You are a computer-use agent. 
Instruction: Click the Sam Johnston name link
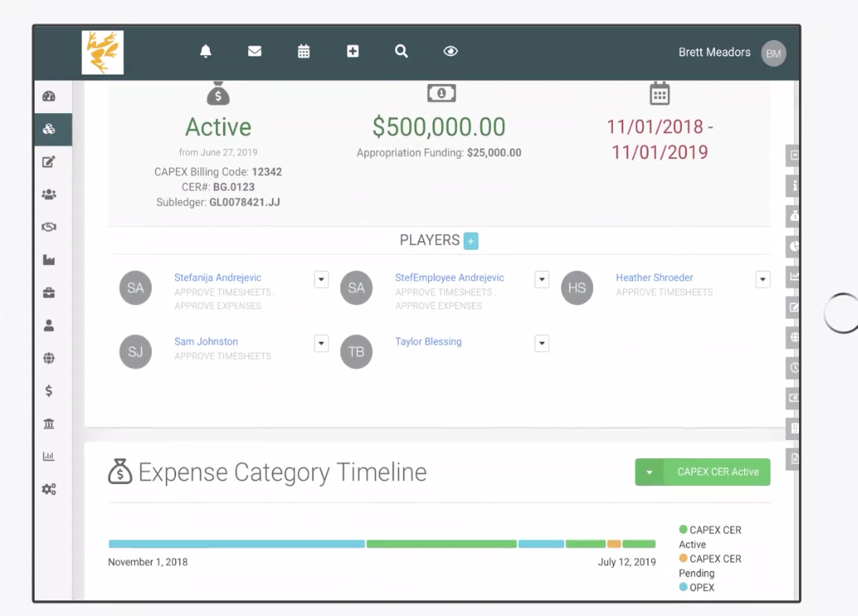pyautogui.click(x=206, y=342)
